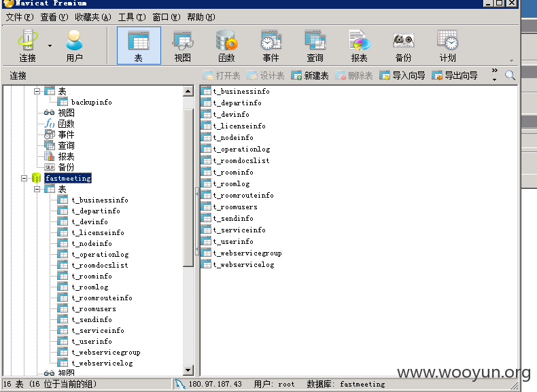This screenshot has height=392, width=537.
Task: Select t_devinfo in the connection tree
Action: (x=90, y=222)
